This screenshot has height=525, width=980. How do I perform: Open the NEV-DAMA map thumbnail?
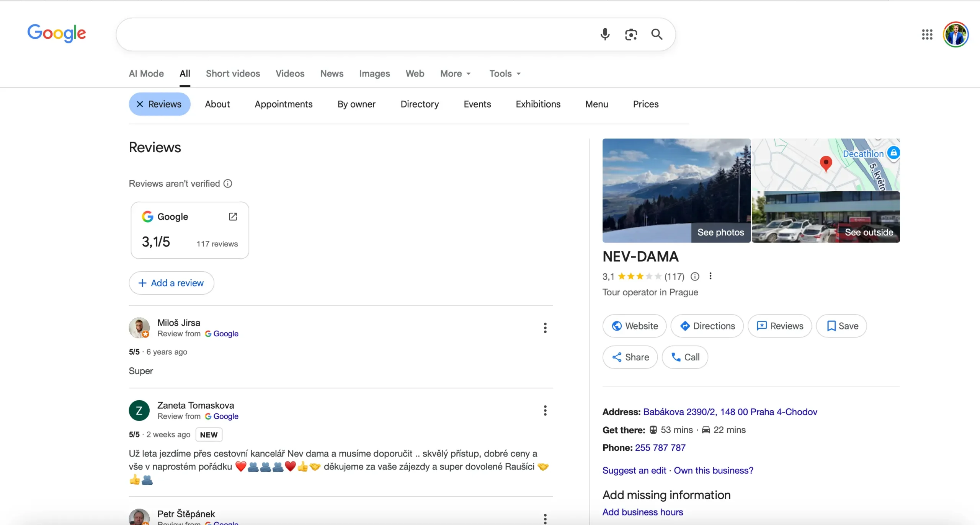tap(826, 164)
